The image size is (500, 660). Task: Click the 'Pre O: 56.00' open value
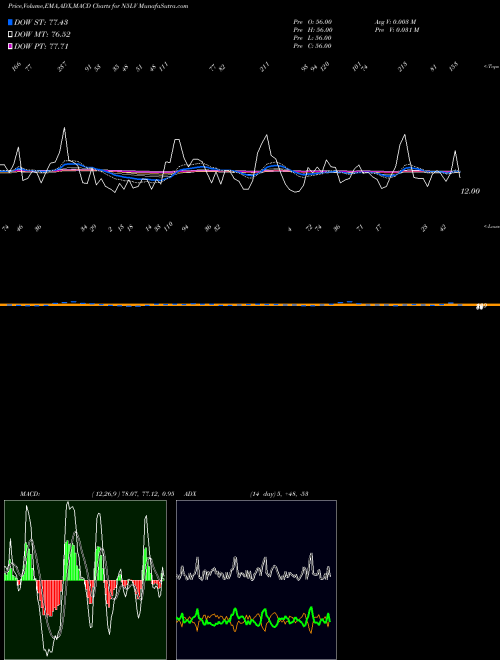click(x=313, y=21)
